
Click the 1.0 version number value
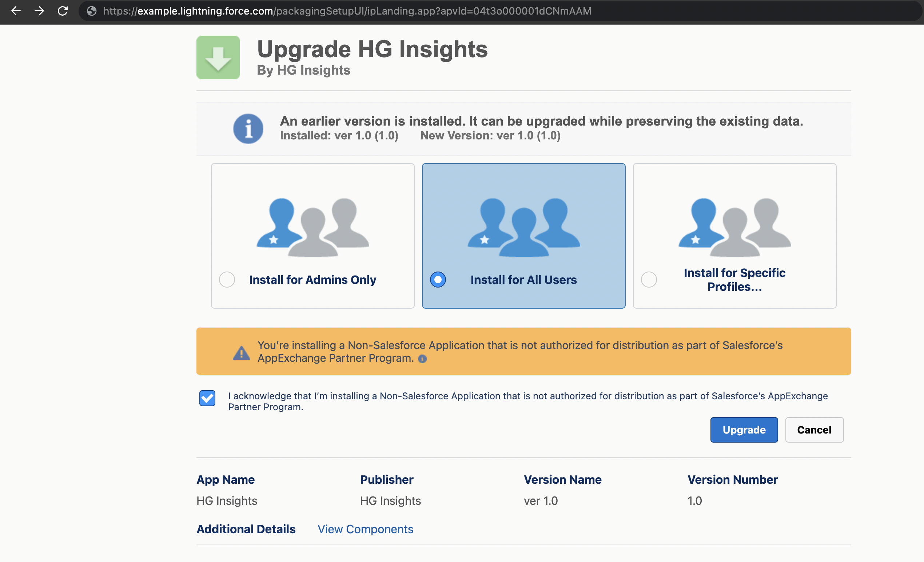[694, 501]
